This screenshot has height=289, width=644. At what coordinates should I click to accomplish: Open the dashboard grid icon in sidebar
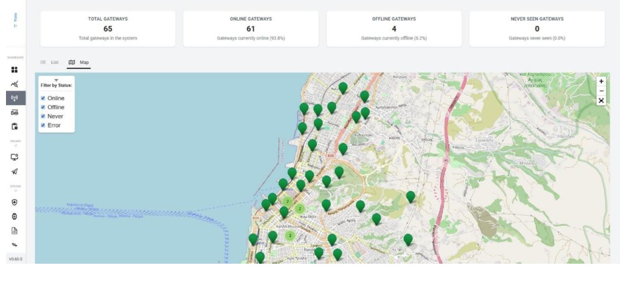click(x=15, y=70)
